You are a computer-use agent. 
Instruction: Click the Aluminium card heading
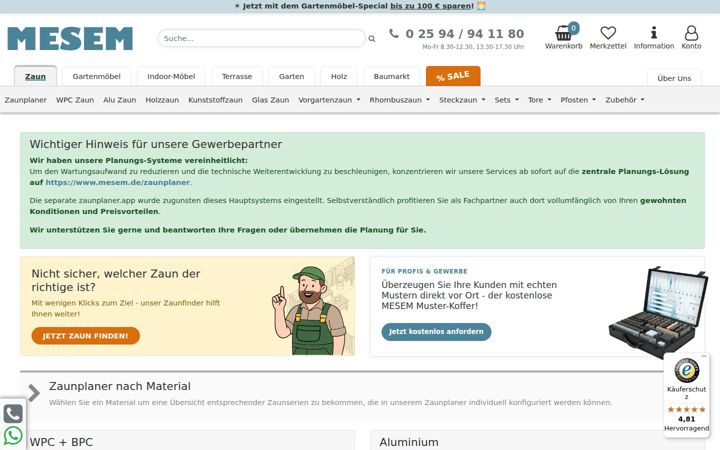tap(409, 442)
